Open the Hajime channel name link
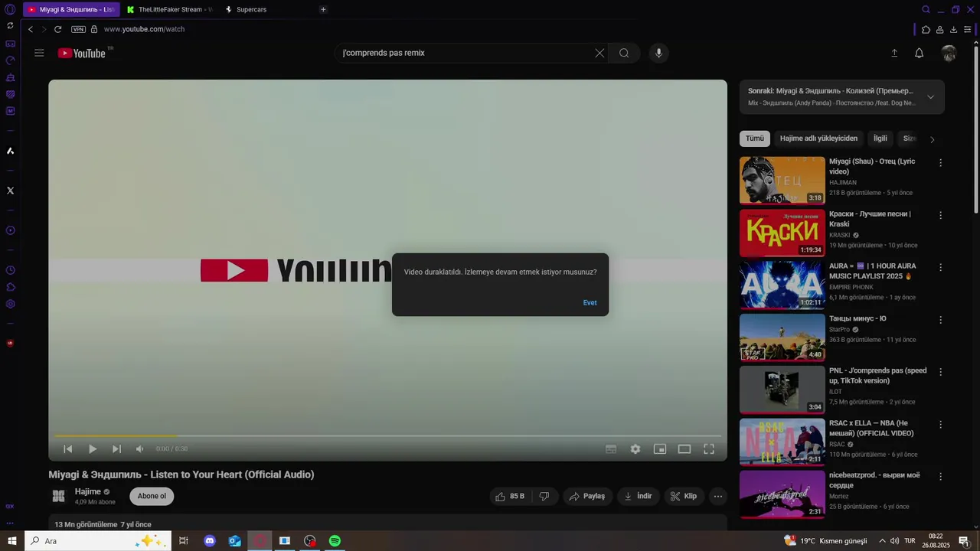 pos(87,491)
